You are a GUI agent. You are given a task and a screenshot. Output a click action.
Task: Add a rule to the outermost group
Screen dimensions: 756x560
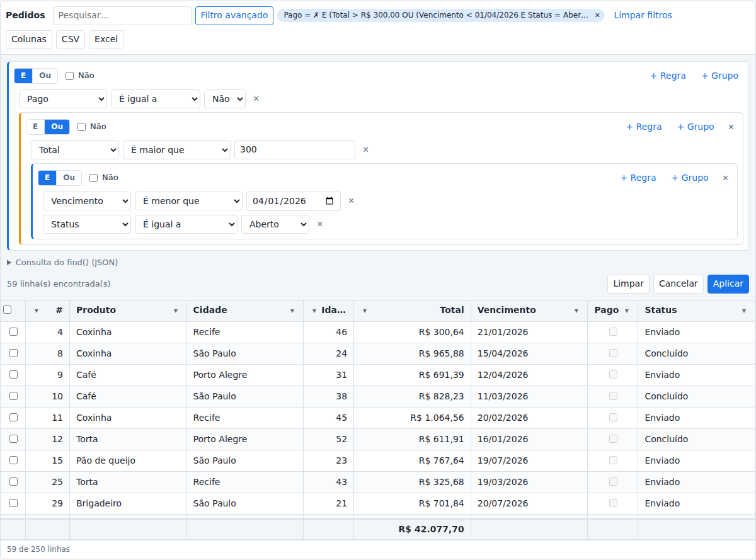pyautogui.click(x=668, y=76)
